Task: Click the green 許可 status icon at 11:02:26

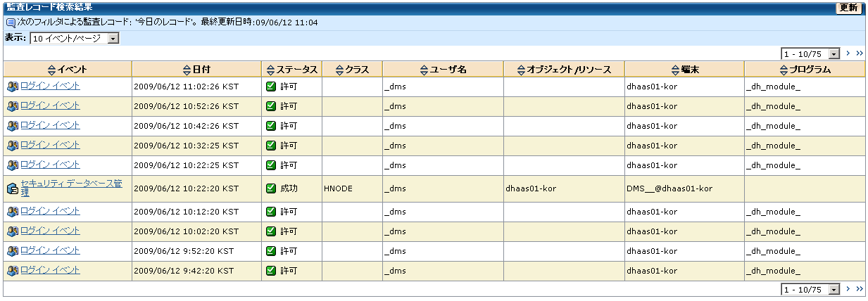Action: pos(271,87)
